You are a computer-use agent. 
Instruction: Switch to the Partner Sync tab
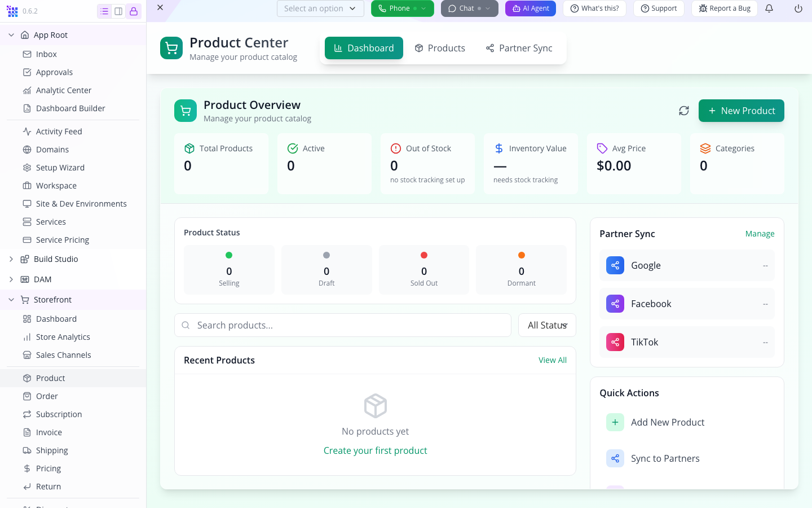tap(519, 48)
